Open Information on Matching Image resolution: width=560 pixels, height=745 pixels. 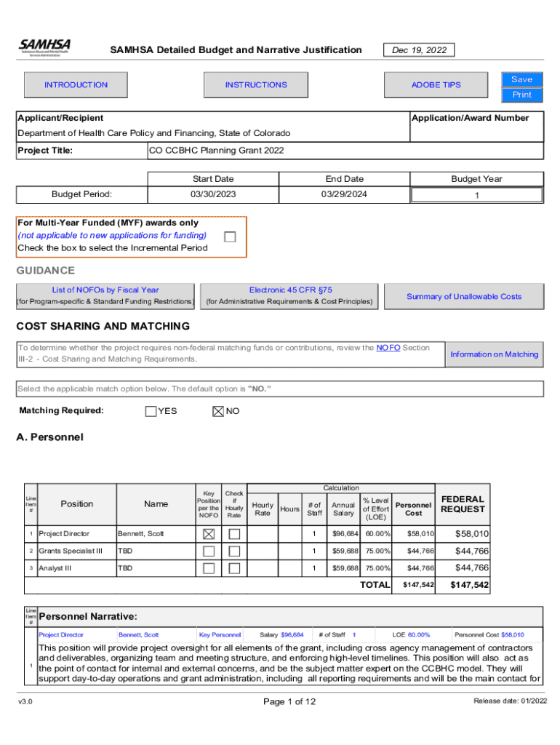[x=494, y=354]
